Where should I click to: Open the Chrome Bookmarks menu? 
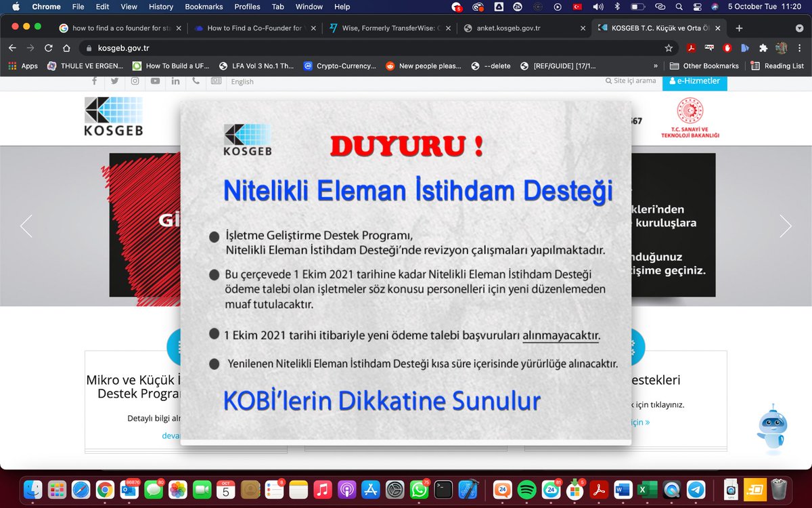click(x=204, y=7)
